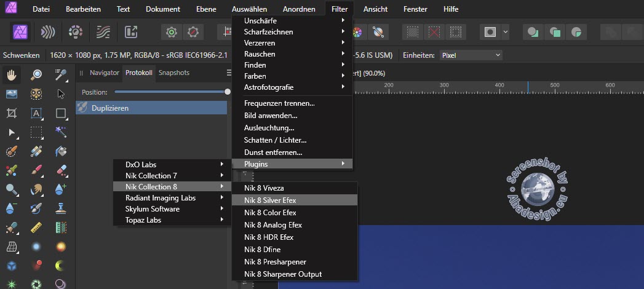The height and width of the screenshot is (289, 644).
Task: Choose Dunst entfernen… filter
Action: tap(292, 152)
